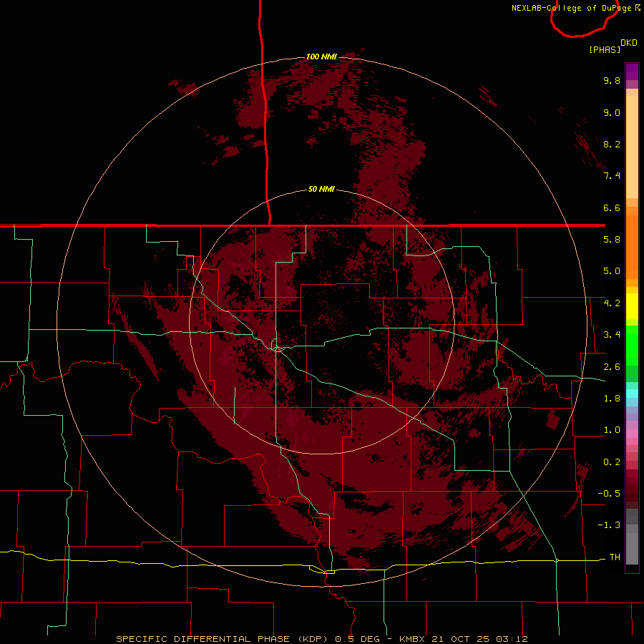Image resolution: width=644 pixels, height=644 pixels.
Task: Click the TH threshold label on the scale
Action: pyautogui.click(x=615, y=557)
